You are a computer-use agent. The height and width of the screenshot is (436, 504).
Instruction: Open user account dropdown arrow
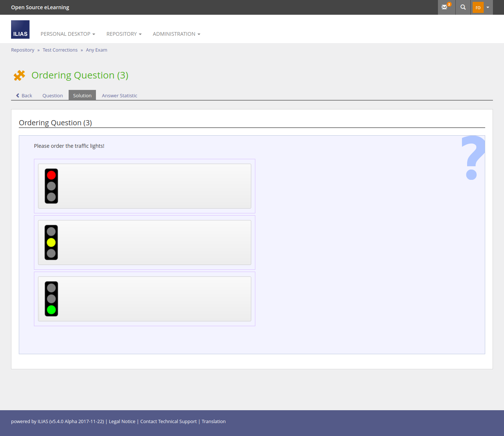(488, 7)
